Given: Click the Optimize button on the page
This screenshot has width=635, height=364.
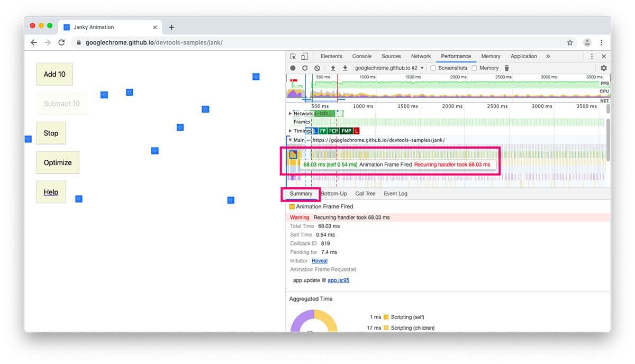Looking at the screenshot, I should [x=58, y=162].
